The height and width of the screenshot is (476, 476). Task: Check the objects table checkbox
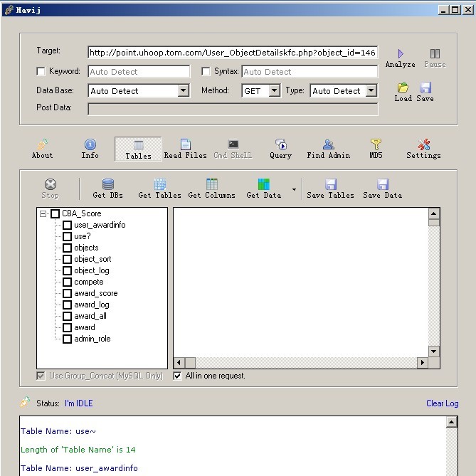point(67,248)
